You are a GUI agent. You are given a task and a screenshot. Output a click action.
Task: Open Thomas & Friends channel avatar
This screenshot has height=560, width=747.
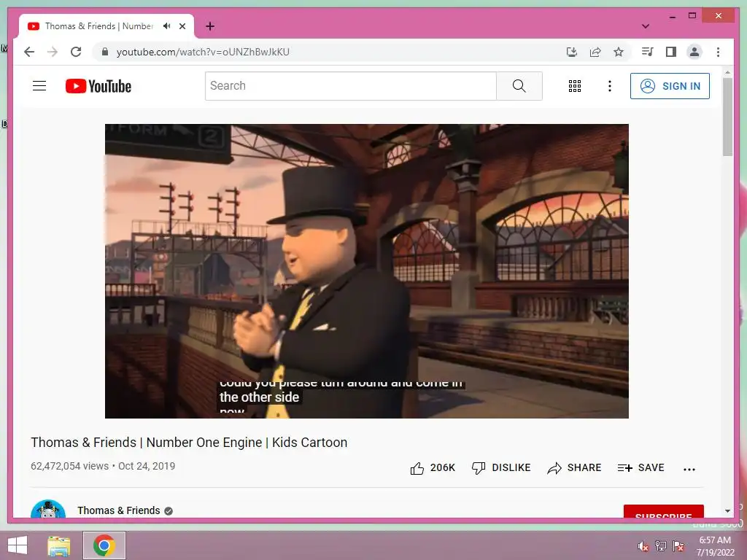(47, 510)
